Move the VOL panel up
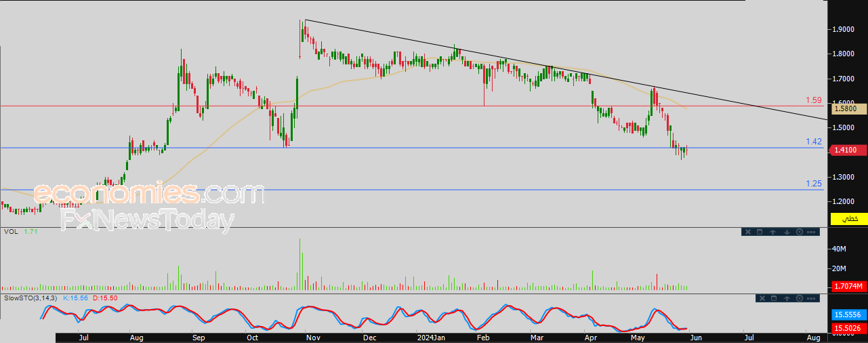Viewport: 868px width, 343px height. (773, 232)
